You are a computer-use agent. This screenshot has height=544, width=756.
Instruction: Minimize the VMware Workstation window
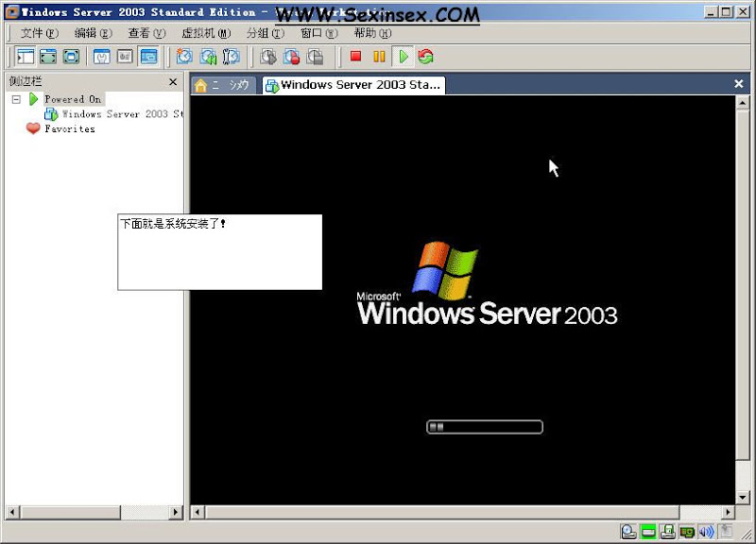click(x=711, y=12)
